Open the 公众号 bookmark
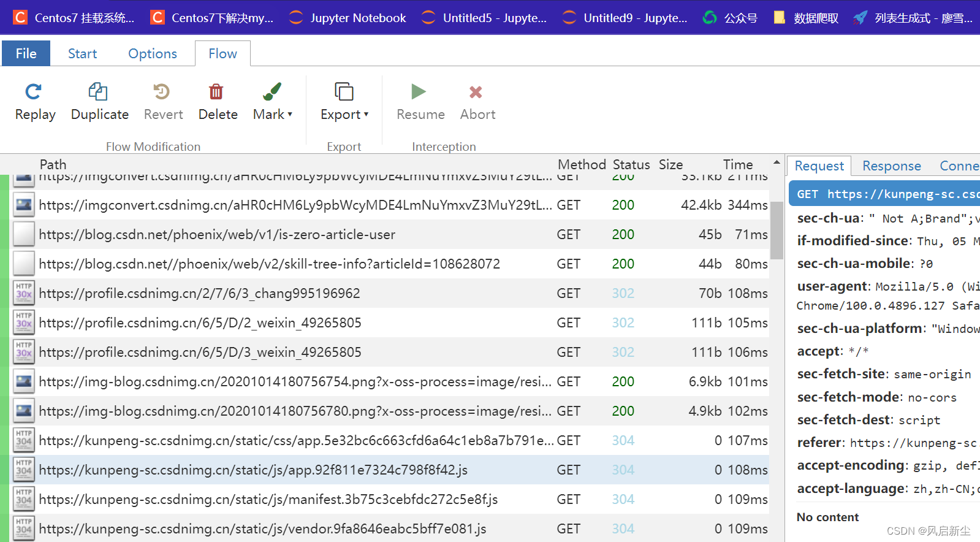This screenshot has height=542, width=980. click(730, 17)
